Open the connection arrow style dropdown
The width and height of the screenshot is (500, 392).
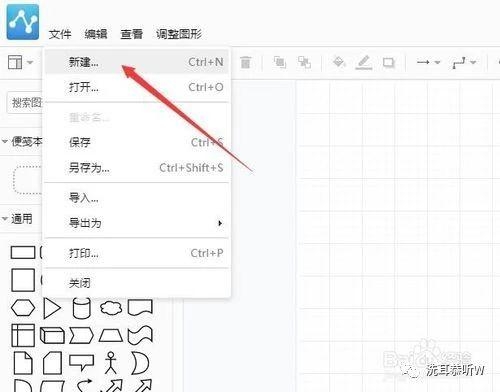pos(429,62)
